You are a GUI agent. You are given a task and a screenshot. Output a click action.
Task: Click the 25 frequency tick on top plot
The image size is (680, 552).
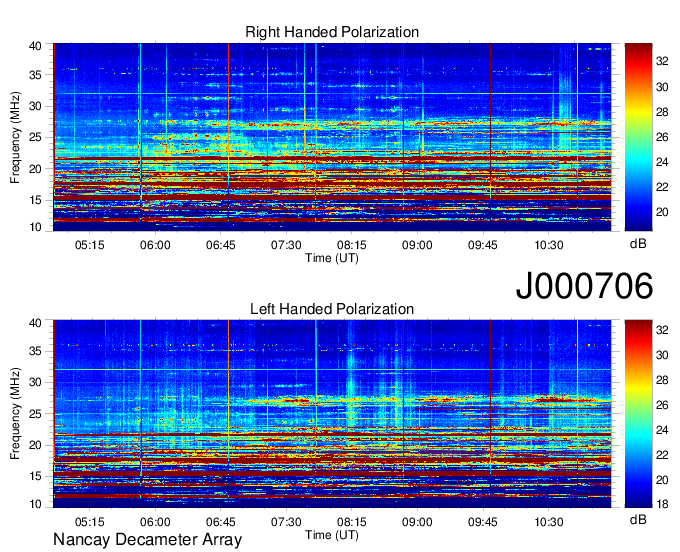tap(35, 137)
